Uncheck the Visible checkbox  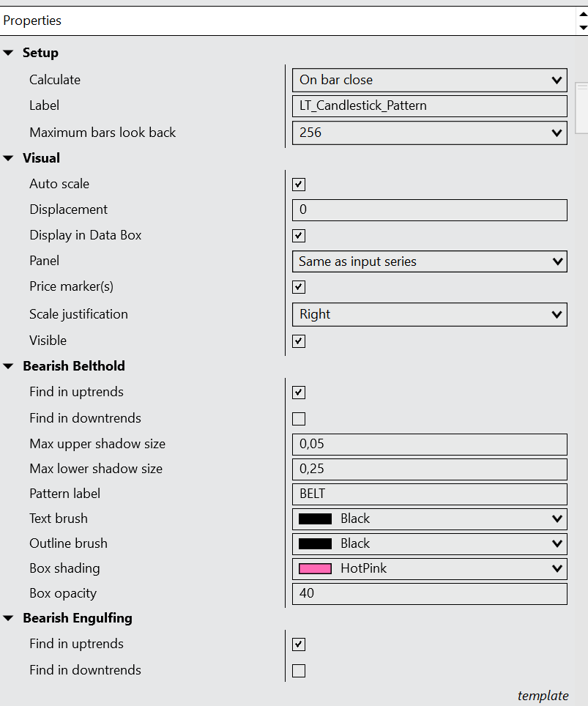pos(299,341)
